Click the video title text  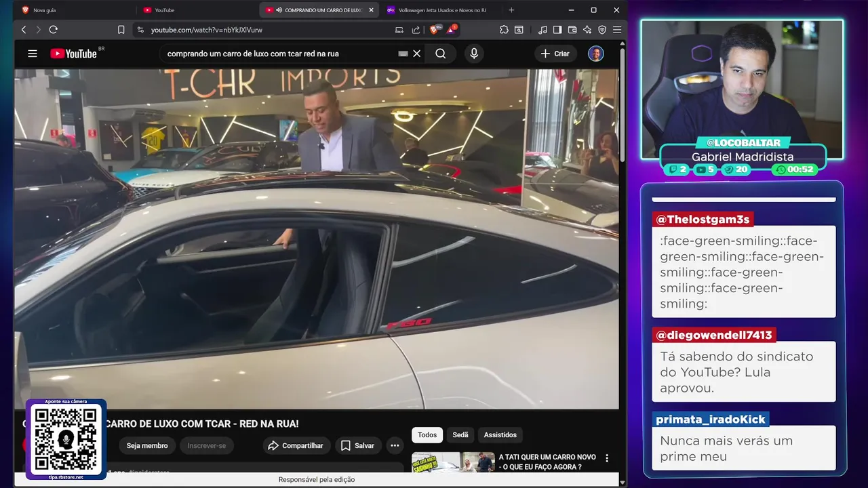tap(202, 424)
